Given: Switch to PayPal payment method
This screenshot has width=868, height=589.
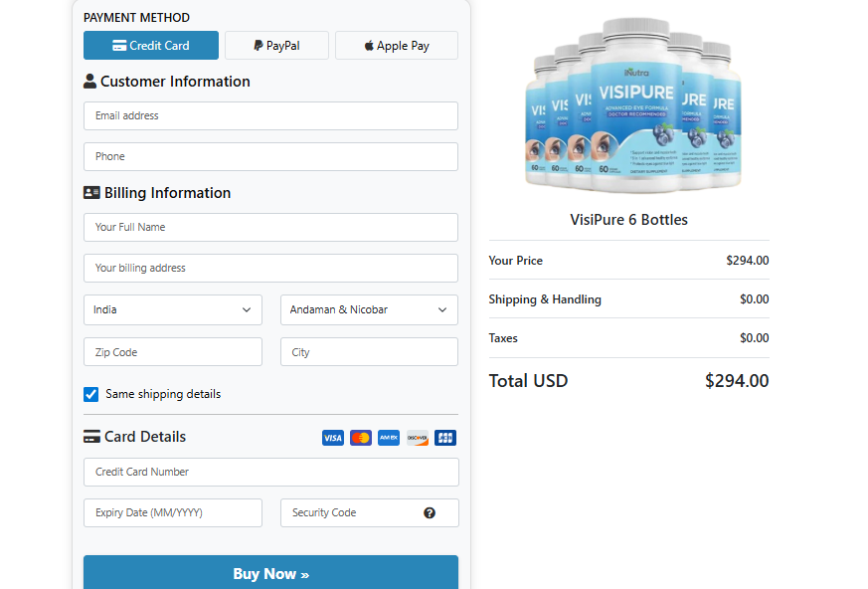Looking at the screenshot, I should 276,46.
